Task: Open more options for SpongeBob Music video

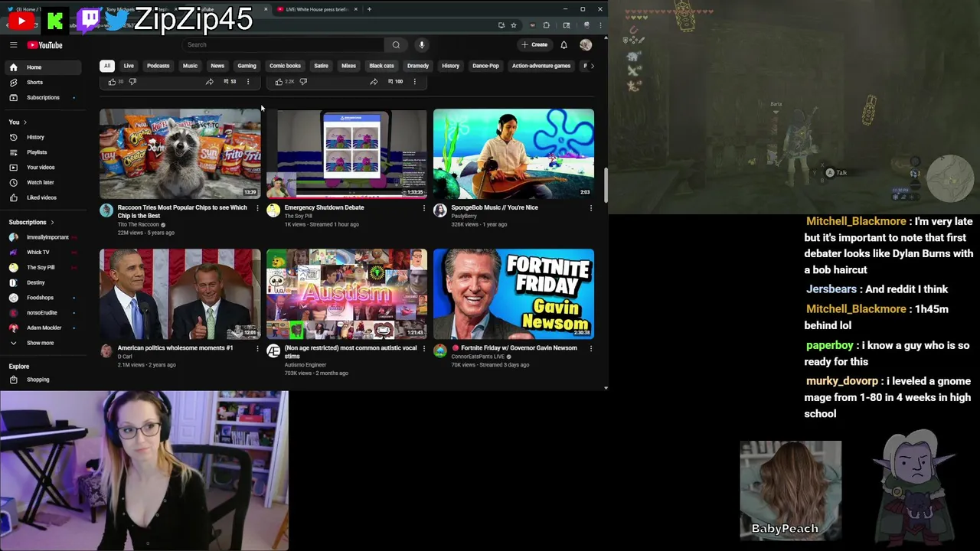Action: [x=591, y=208]
